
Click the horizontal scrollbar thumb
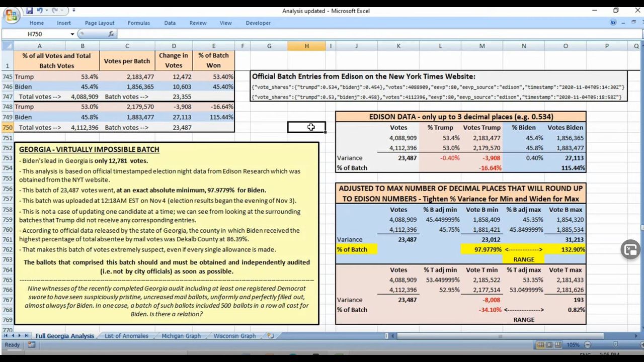(x=500, y=336)
